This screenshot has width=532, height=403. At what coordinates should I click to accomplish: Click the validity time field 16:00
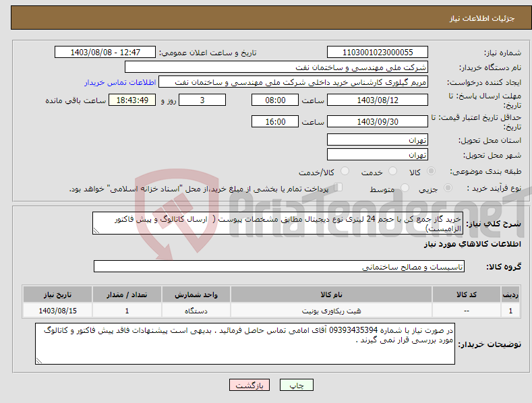tap(275, 121)
